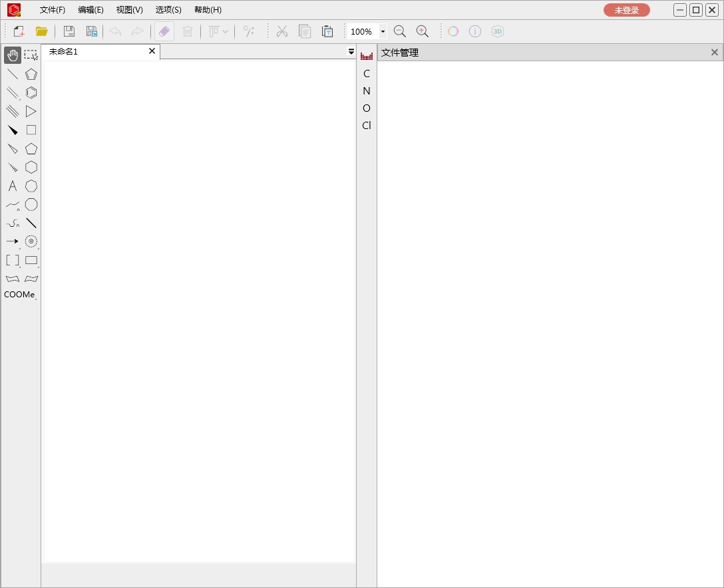Screen dimensions: 724x588
Task: Click the cut scissors icon
Action: click(281, 31)
